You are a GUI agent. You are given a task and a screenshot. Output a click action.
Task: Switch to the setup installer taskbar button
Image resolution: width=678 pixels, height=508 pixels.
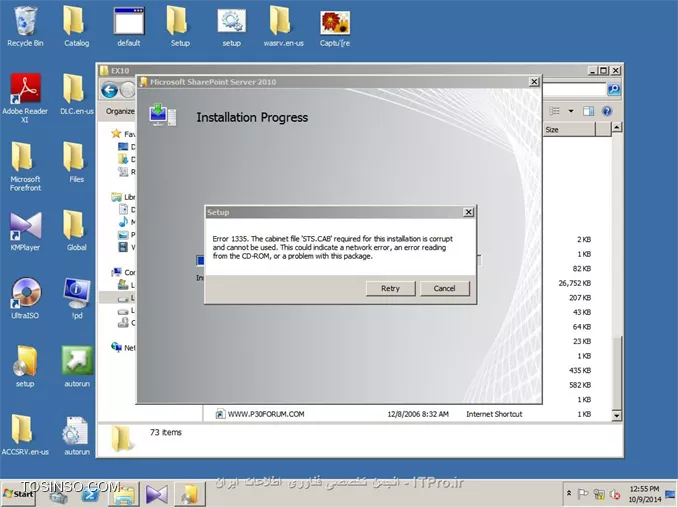click(x=189, y=494)
